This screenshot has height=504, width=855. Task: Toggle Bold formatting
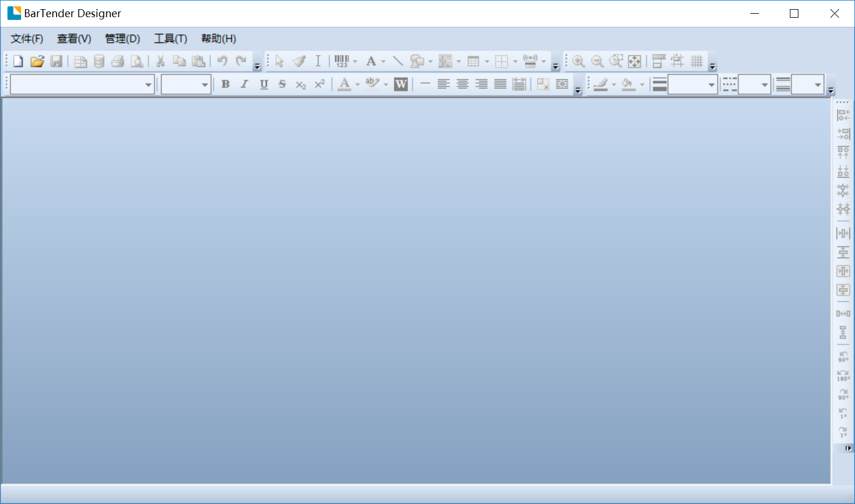coord(226,85)
